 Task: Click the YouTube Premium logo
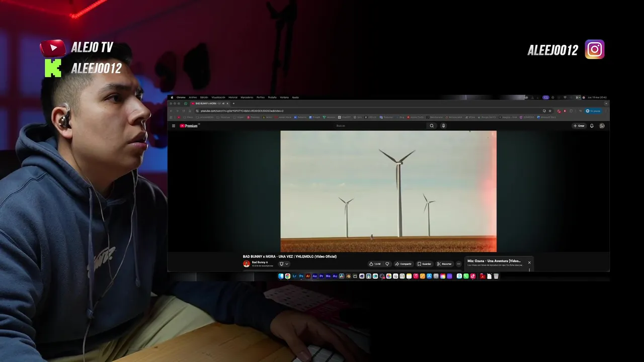[x=189, y=126]
